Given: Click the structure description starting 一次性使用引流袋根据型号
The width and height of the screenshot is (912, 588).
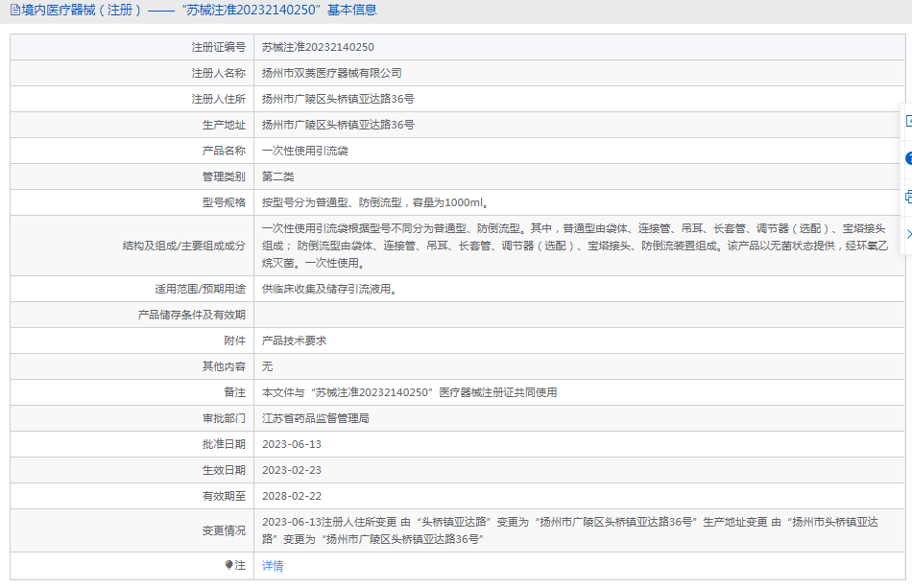Looking at the screenshot, I should pyautogui.click(x=575, y=246).
